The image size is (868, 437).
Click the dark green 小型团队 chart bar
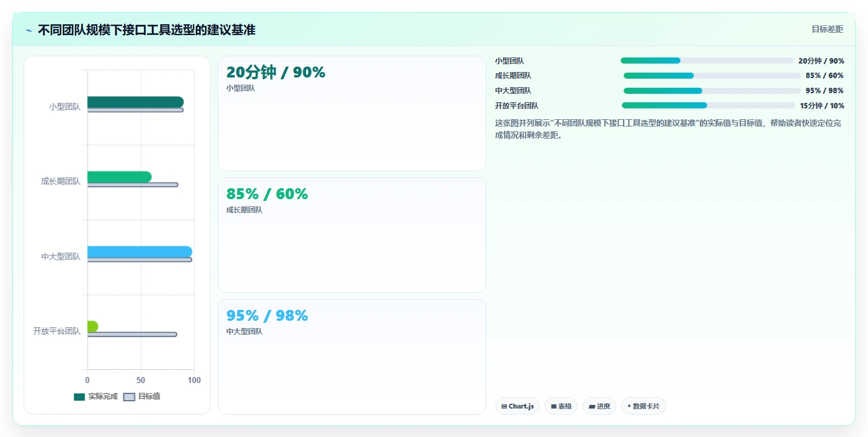click(x=135, y=102)
